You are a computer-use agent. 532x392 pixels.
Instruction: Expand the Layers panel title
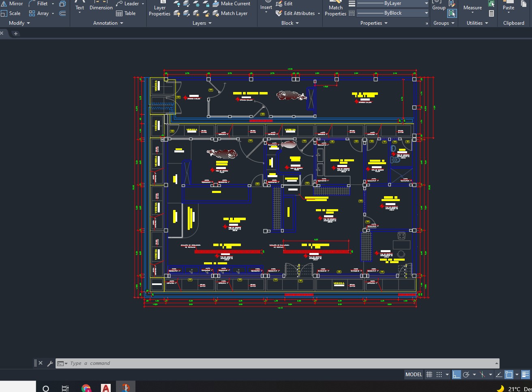202,23
